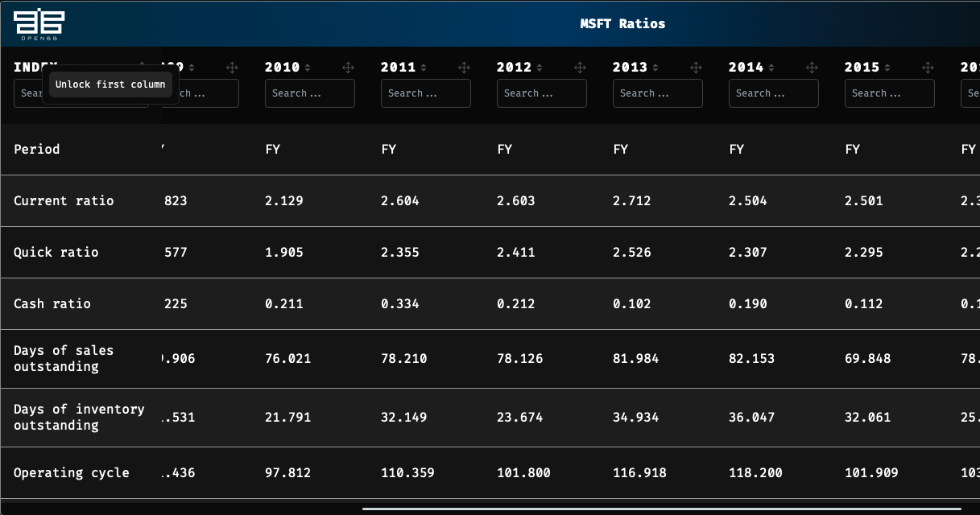Toggle sort arrows on the 2014 column
The width and height of the screenshot is (980, 515).
point(771,68)
